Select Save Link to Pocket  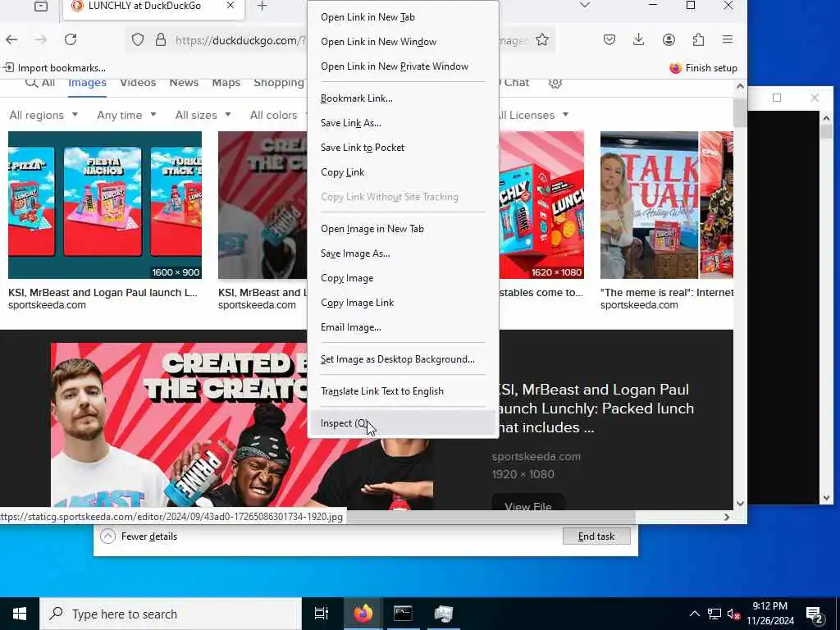coord(403,148)
